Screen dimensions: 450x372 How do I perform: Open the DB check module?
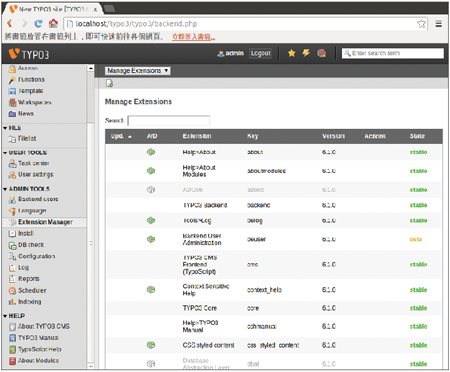tap(31, 245)
